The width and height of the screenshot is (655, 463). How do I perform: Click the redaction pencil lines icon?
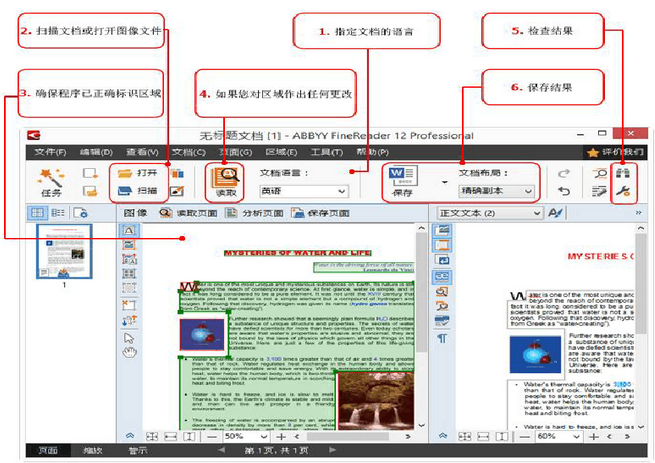[599, 191]
